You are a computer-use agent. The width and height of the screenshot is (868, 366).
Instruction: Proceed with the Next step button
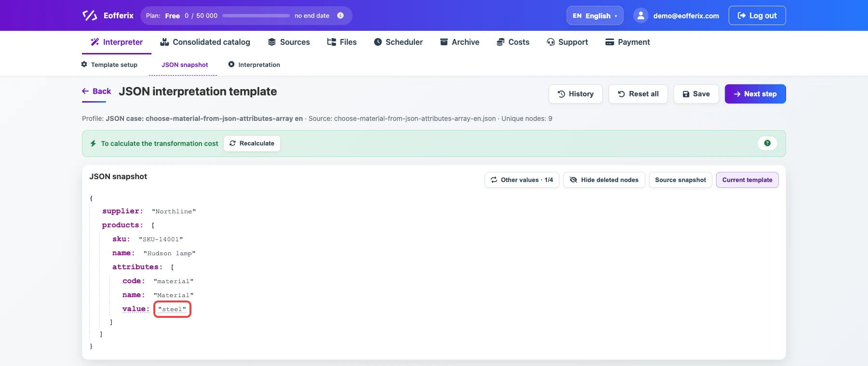(x=755, y=94)
